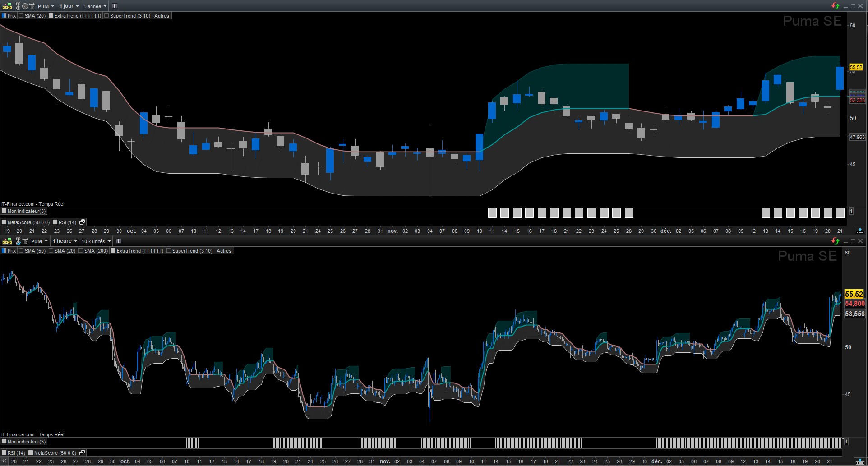868x466 pixels.
Task: Toggle SuperTrend (3 10) checkbox on hourly chart
Action: coord(169,251)
